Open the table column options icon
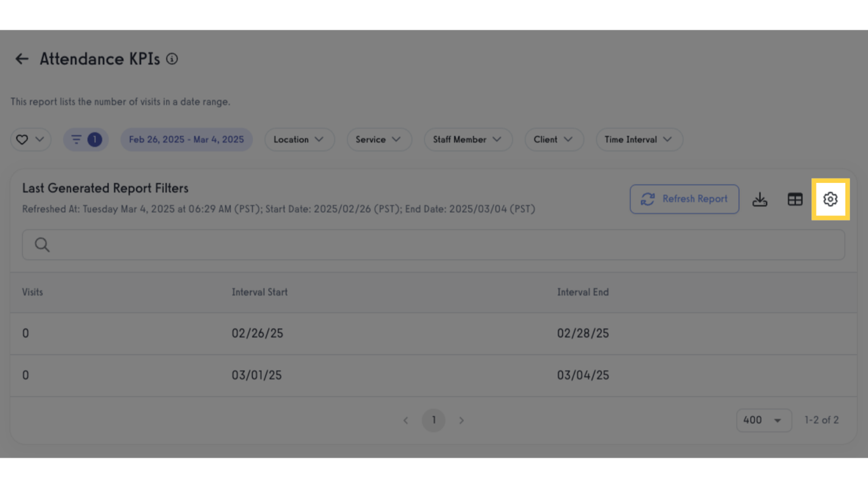Viewport: 868px width, 488px height. point(795,199)
